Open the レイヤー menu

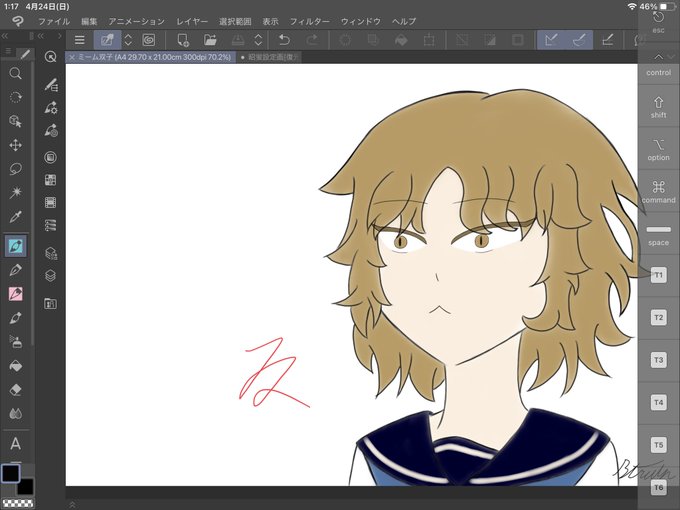tap(192, 21)
